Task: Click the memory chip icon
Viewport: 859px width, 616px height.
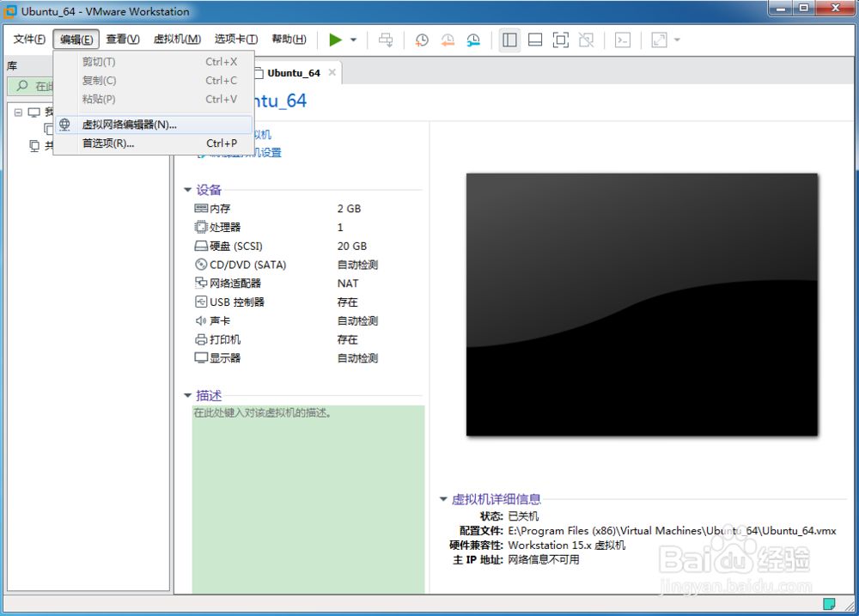Action: tap(201, 208)
